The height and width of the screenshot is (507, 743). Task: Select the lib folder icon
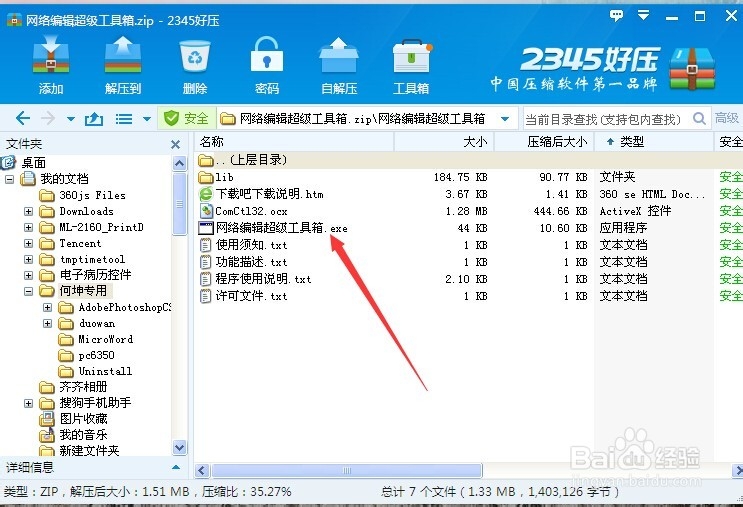pyautogui.click(x=206, y=178)
